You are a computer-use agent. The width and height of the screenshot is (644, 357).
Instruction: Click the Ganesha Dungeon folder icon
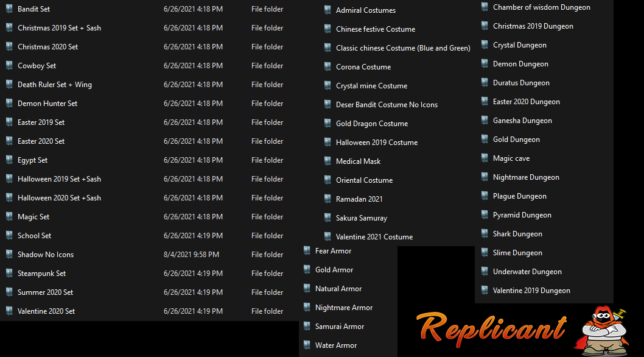pos(485,121)
